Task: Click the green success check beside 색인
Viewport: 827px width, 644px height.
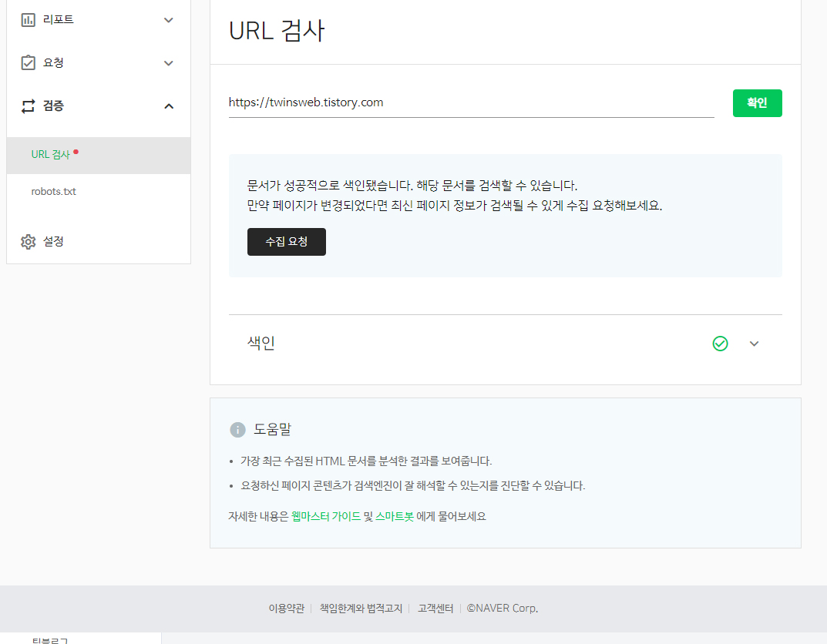Action: click(x=720, y=343)
